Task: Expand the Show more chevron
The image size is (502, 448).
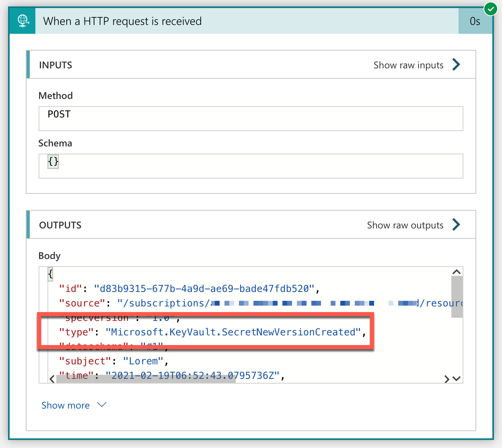Action: coord(102,405)
